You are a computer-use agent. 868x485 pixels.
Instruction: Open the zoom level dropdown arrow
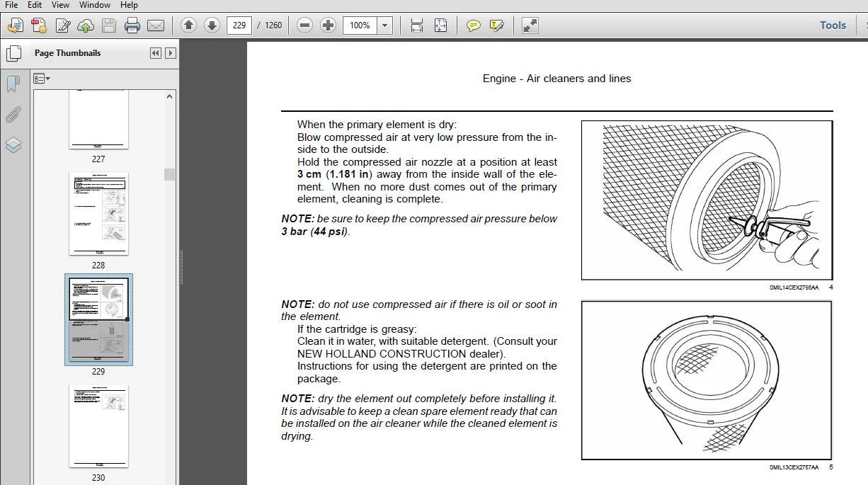pyautogui.click(x=385, y=25)
